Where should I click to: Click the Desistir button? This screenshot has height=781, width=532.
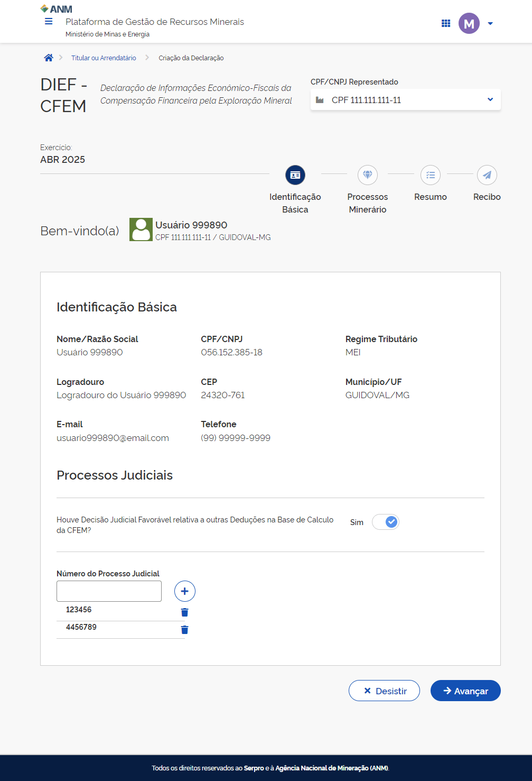click(x=384, y=691)
